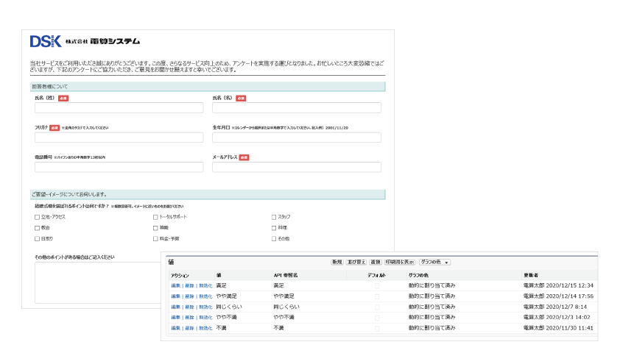The width and height of the screenshot is (620, 364).
Task: Click 編集 link for the 満足 row
Action: point(175,285)
